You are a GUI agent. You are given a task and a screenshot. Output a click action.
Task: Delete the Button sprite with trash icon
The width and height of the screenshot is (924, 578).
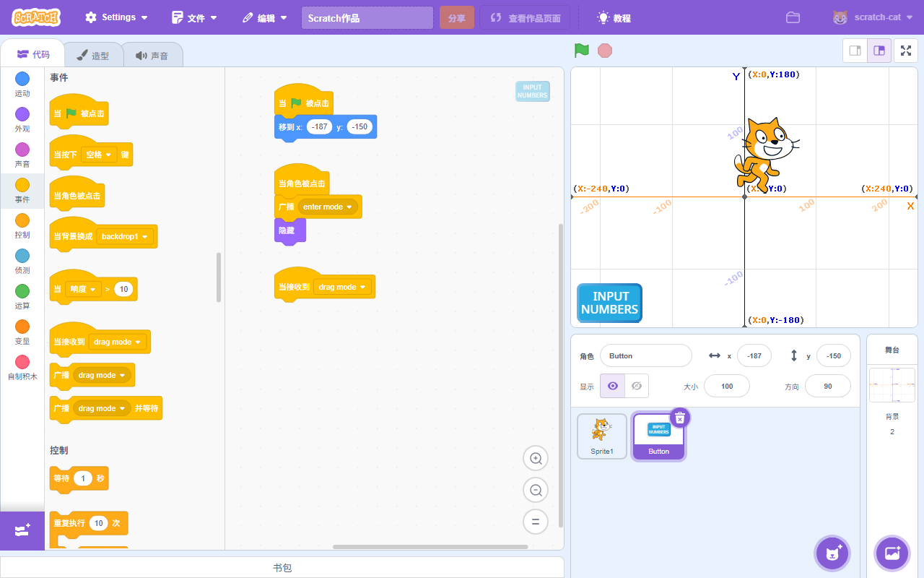point(680,418)
